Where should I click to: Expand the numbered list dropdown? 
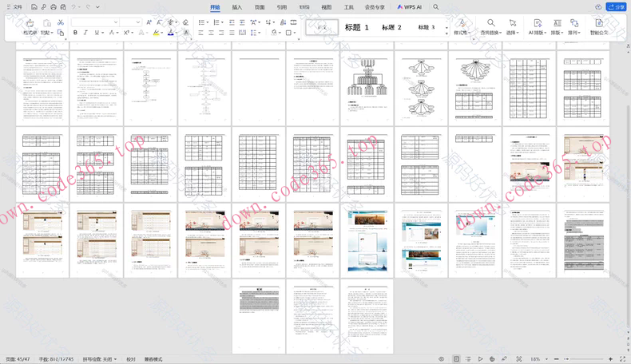click(222, 22)
